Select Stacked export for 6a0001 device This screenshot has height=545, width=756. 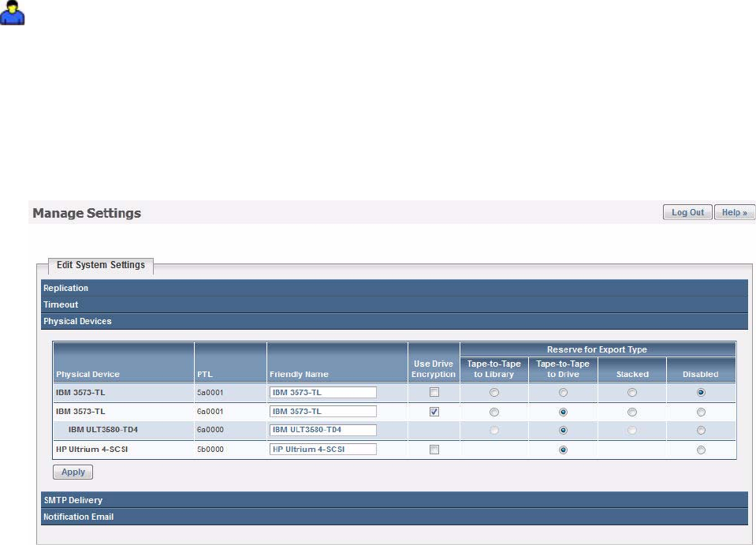coord(632,412)
